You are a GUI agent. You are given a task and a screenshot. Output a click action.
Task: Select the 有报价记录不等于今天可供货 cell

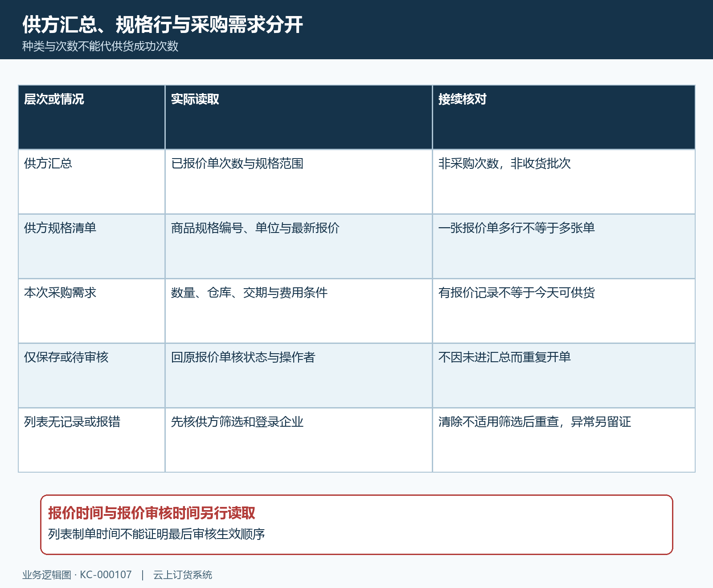564,311
